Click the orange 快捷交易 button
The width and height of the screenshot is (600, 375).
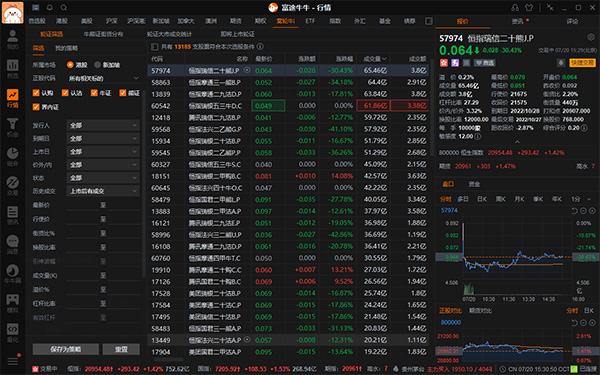coord(582,63)
